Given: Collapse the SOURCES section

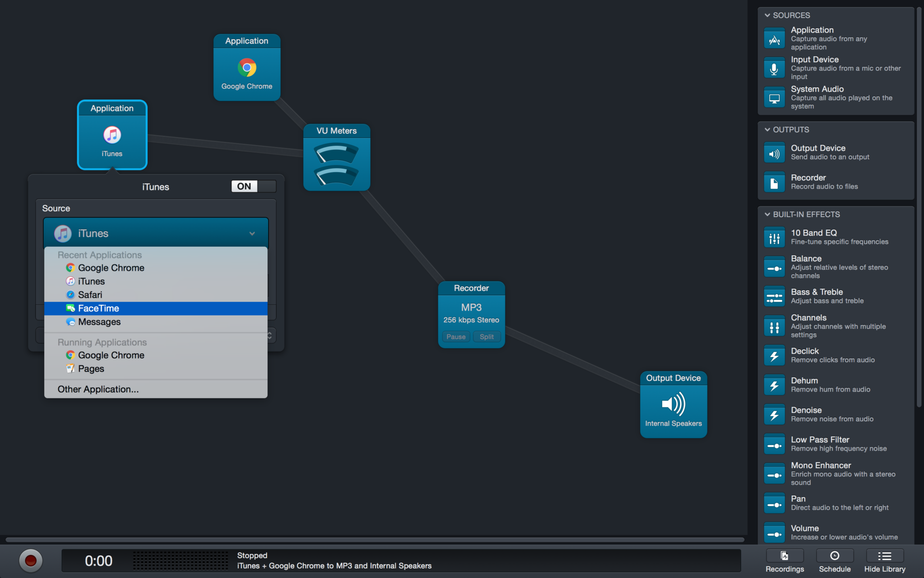Looking at the screenshot, I should coord(768,15).
